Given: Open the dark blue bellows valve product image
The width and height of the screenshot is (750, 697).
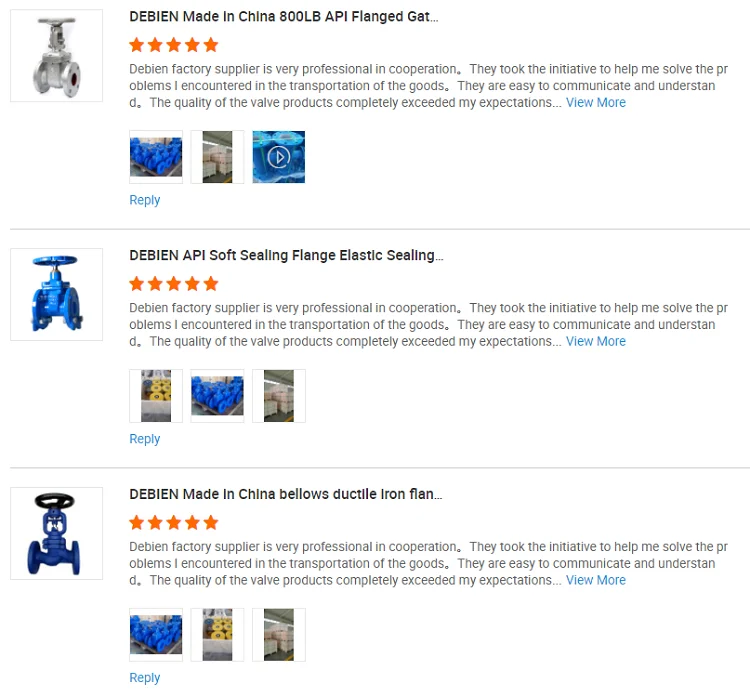Looking at the screenshot, I should coord(56,533).
